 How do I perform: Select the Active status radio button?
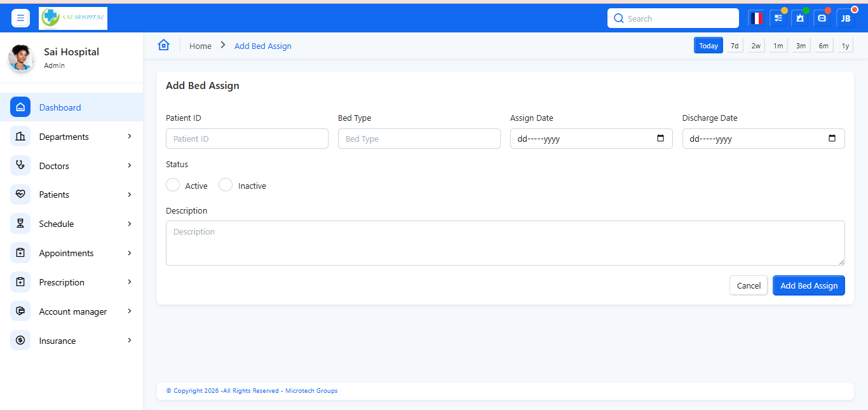click(x=173, y=185)
